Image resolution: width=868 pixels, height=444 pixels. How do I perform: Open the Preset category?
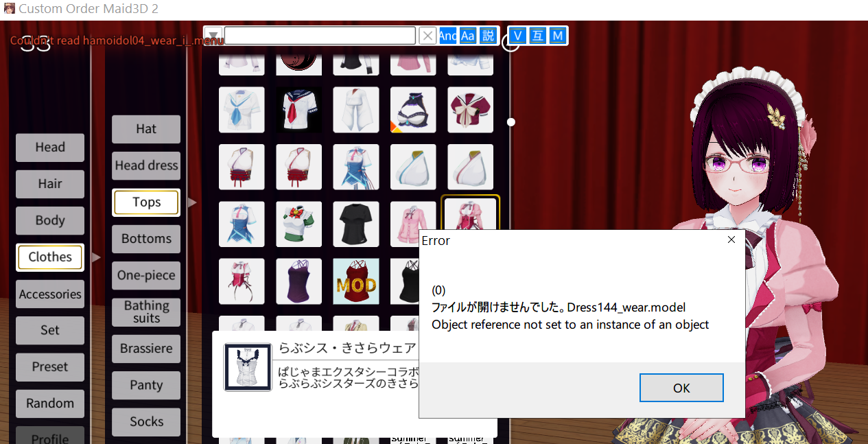click(x=50, y=367)
